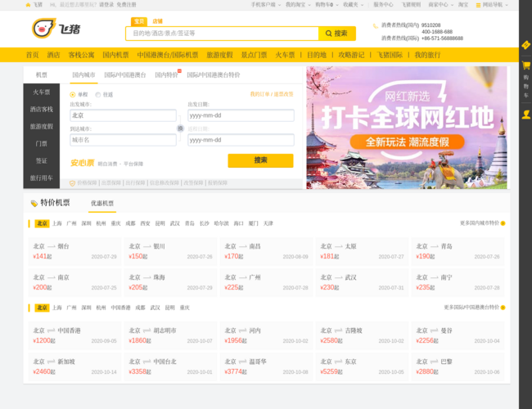Select the 往返 round-trip radio button
Screen dimensions: 532x409
pyautogui.click(x=98, y=94)
